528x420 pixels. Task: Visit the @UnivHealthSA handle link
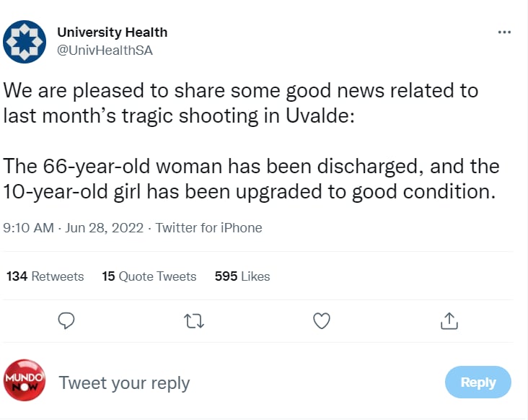(105, 51)
